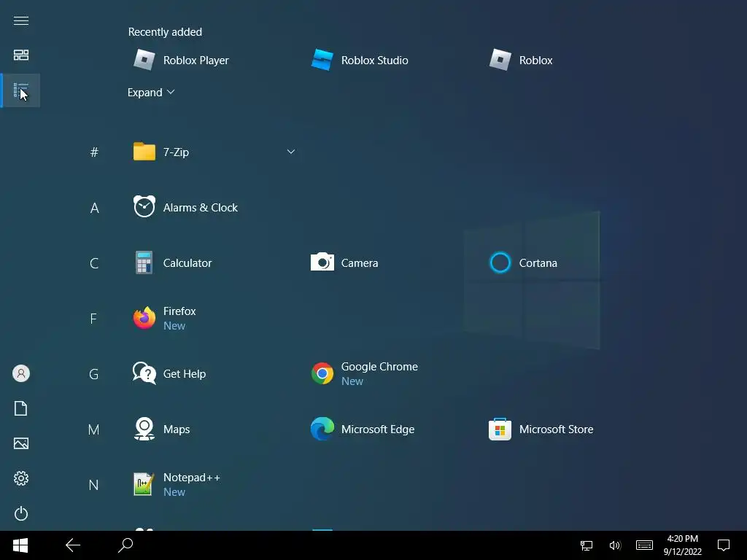Launch Roblox Player
Image resolution: width=747 pixels, height=560 pixels.
click(182, 61)
